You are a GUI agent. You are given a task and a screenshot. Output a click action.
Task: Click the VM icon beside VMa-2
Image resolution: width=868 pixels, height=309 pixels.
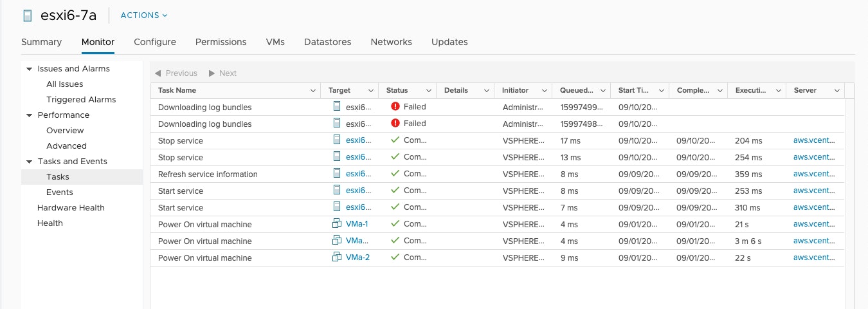coord(336,257)
